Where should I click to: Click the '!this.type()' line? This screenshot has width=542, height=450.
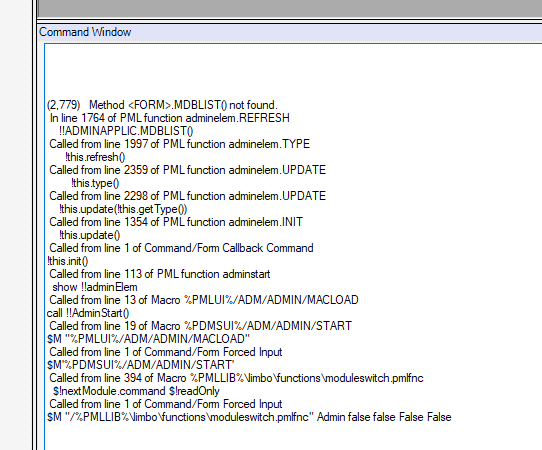[x=95, y=183]
